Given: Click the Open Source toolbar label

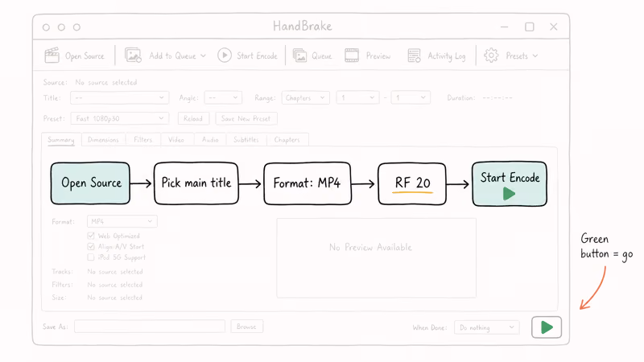Looking at the screenshot, I should point(85,56).
